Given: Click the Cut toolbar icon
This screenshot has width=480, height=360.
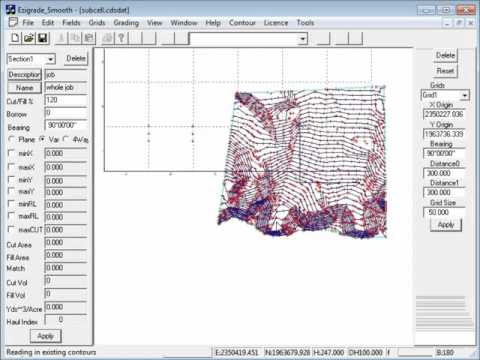Looking at the screenshot, I should tap(61, 38).
